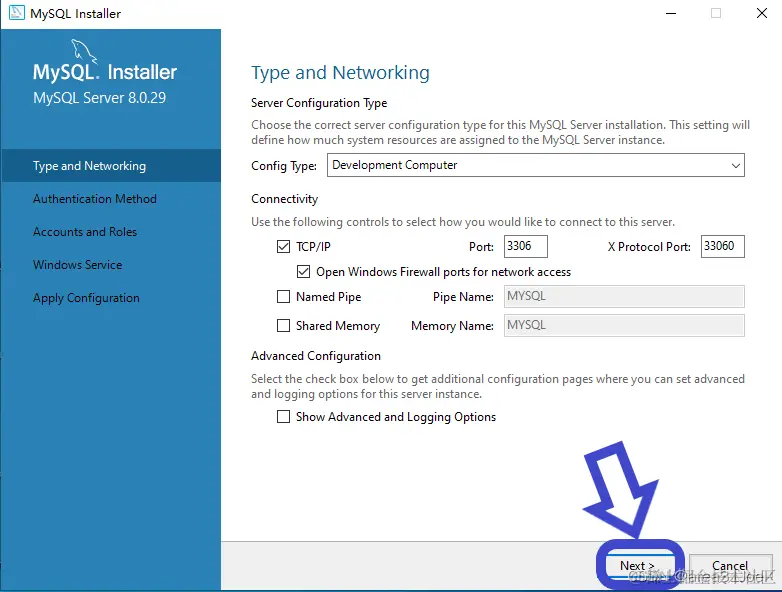Viewport: 782px width, 592px height.
Task: Click the Advanced Configuration section label
Action: [316, 356]
